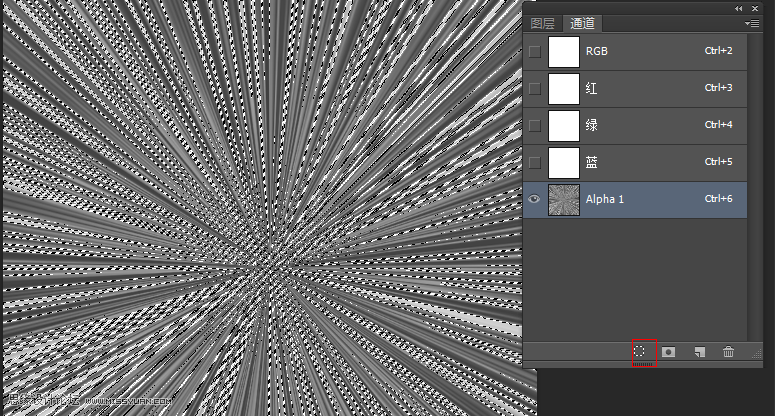The width and height of the screenshot is (775, 416).
Task: Load channel as selection icon
Action: point(640,351)
